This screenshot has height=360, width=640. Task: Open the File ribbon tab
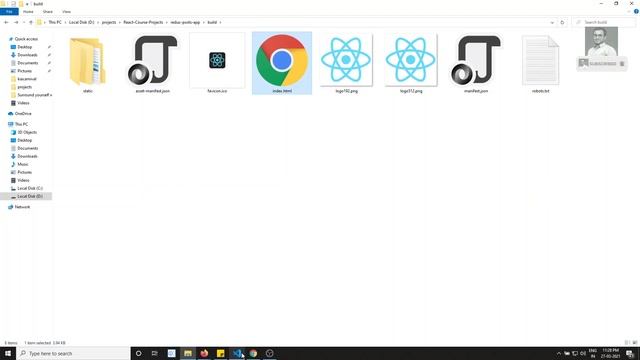9,11
